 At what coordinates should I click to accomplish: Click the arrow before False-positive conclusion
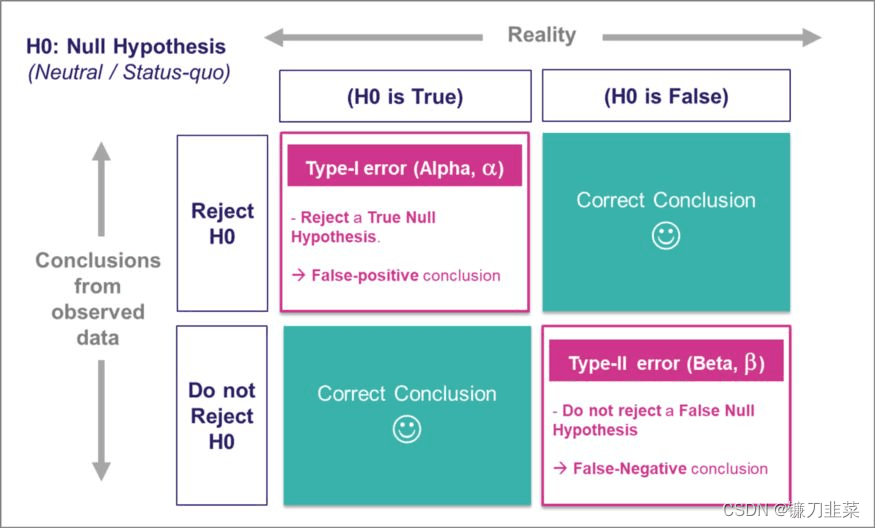(x=299, y=275)
